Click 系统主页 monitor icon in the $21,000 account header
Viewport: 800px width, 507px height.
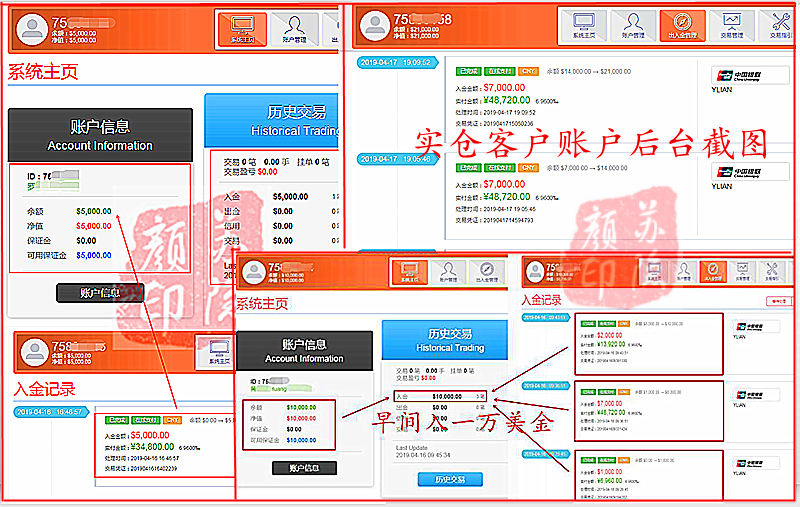tap(582, 27)
